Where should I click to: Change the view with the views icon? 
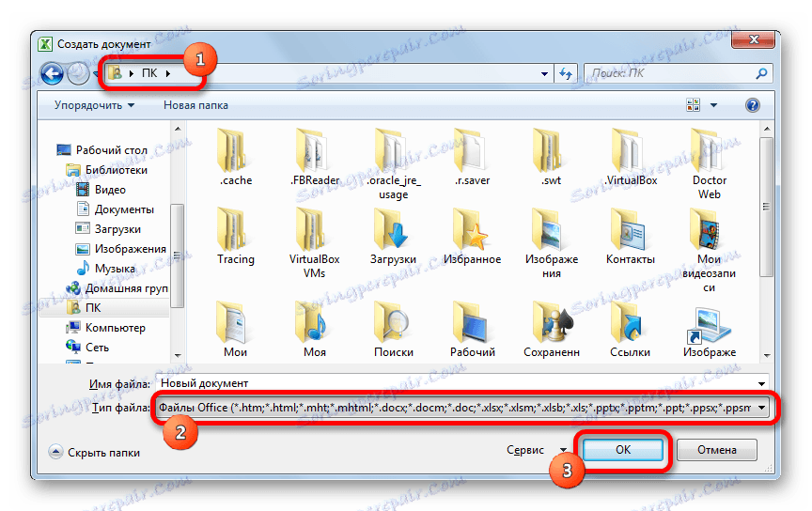pos(693,105)
